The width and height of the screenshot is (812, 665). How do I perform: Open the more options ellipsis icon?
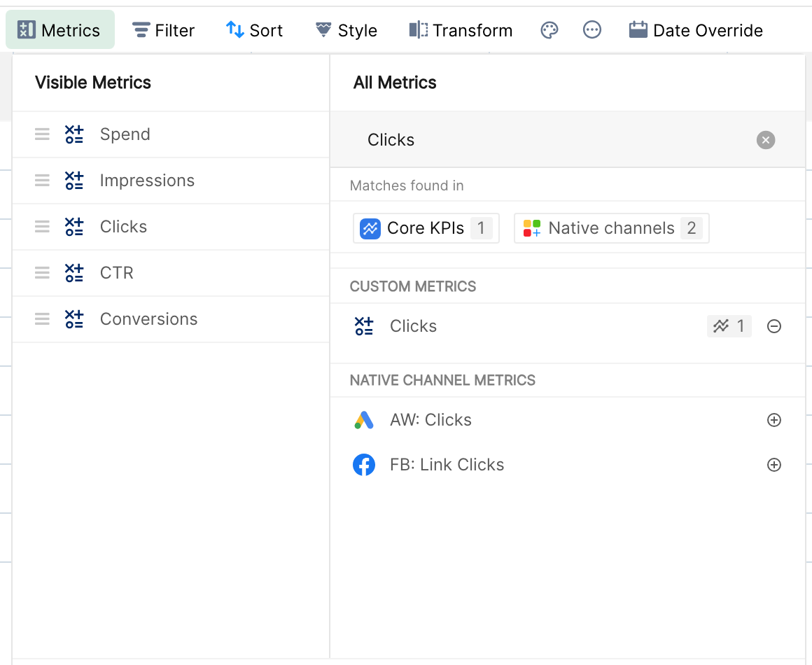(x=592, y=30)
